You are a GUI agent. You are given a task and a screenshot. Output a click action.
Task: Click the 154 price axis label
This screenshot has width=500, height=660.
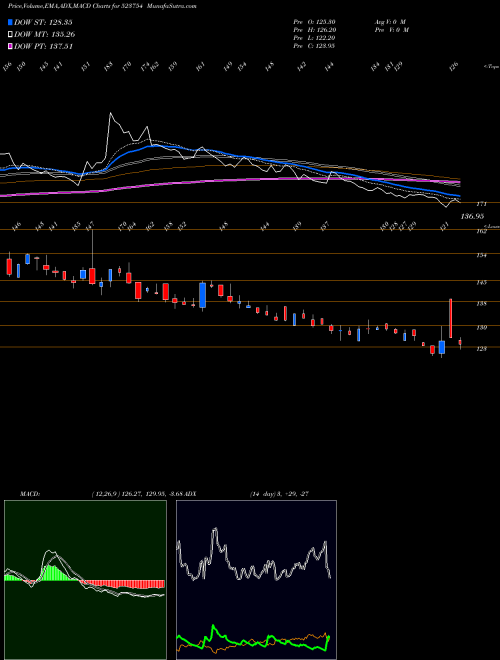[481, 255]
